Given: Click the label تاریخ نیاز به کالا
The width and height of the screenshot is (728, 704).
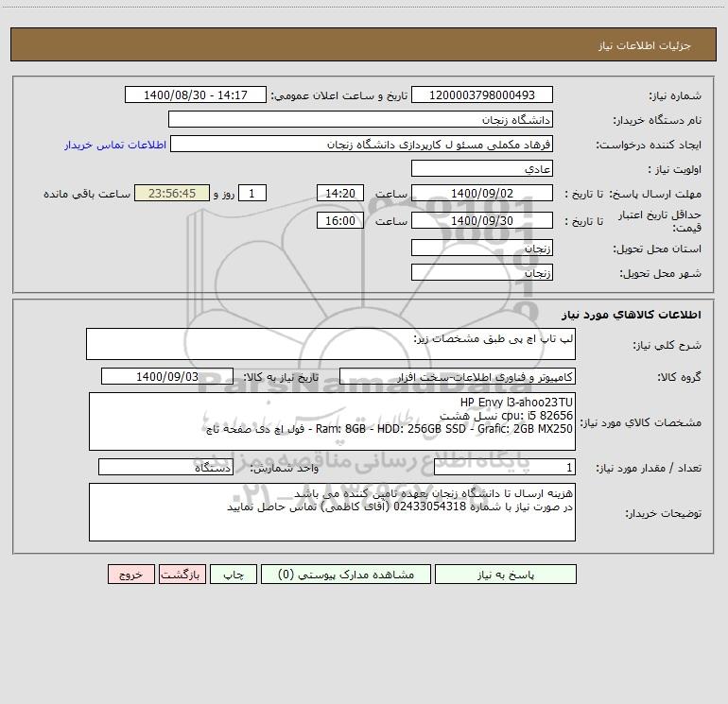Looking at the screenshot, I should click(281, 377).
